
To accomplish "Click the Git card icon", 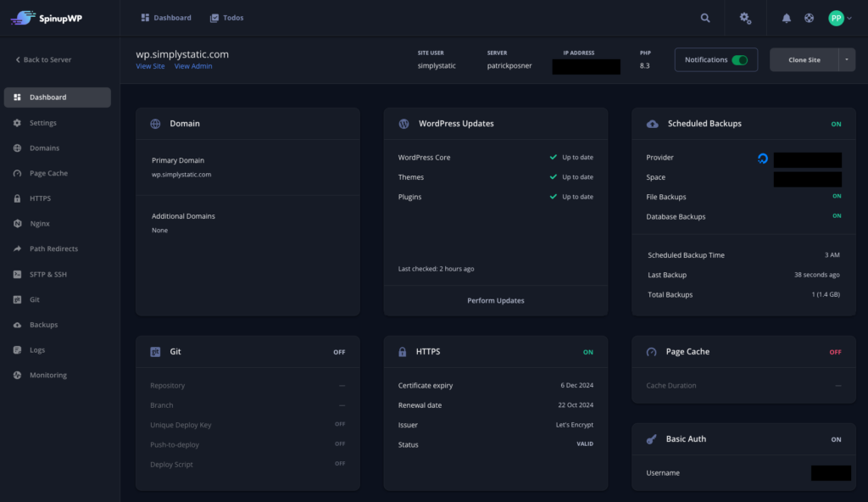I will tap(155, 352).
